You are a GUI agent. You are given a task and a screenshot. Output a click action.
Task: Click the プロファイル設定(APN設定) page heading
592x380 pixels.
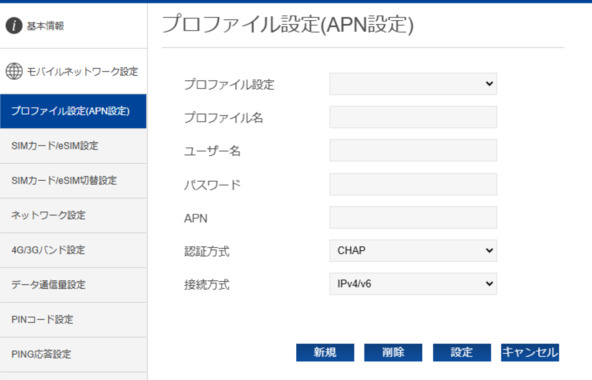coord(288,25)
